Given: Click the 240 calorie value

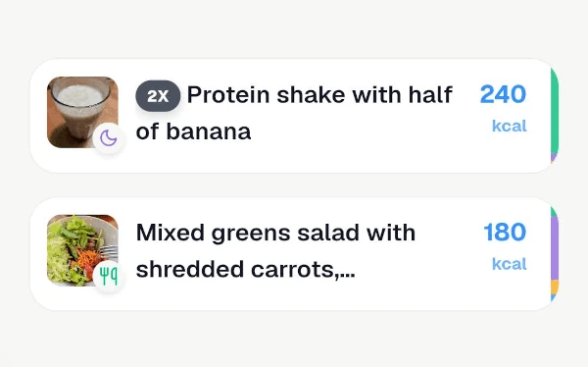Looking at the screenshot, I should tap(503, 94).
